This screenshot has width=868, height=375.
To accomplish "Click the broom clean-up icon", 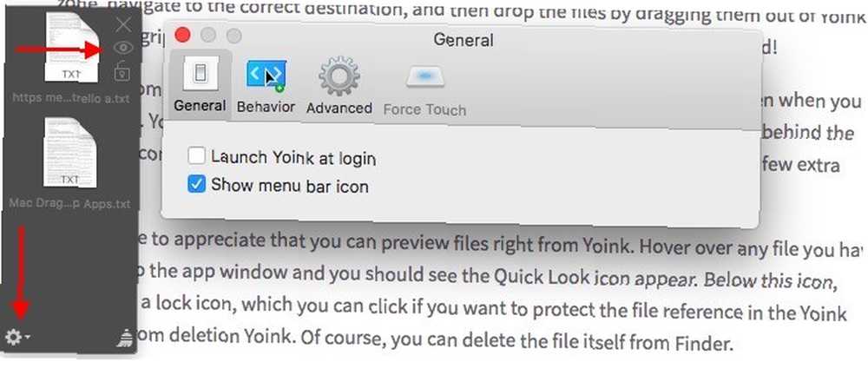I will click(x=126, y=337).
